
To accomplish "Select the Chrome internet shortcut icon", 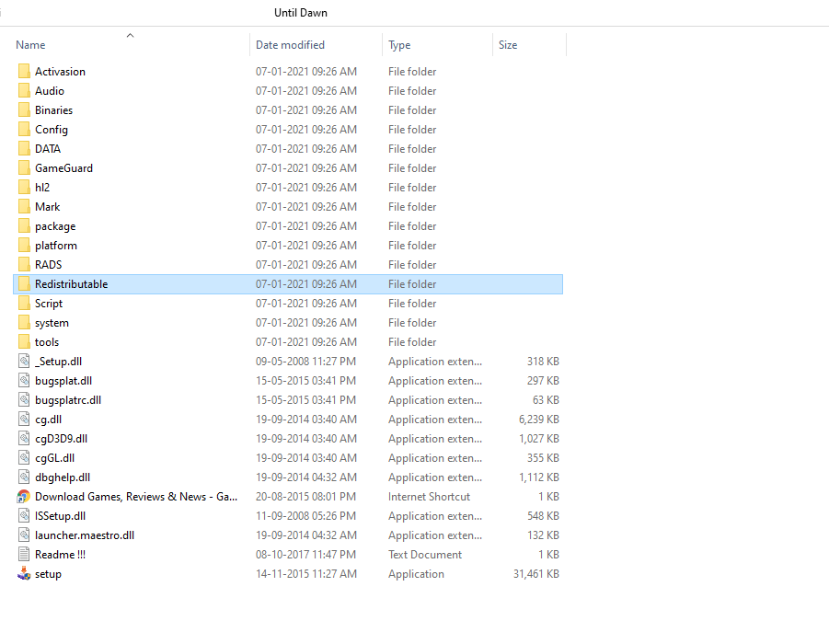I will click(x=24, y=497).
